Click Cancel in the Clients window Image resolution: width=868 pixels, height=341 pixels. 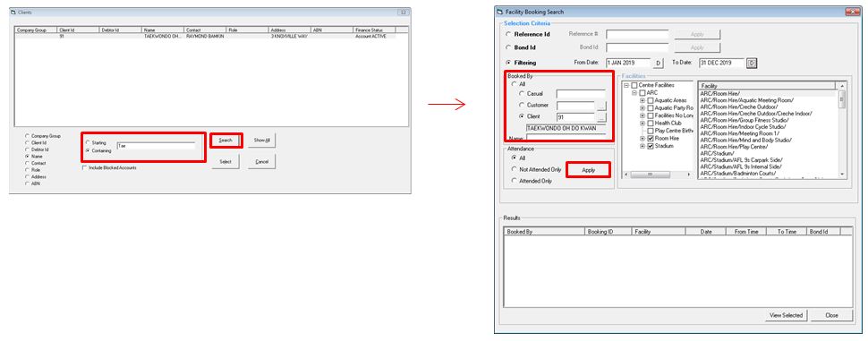coord(262,162)
